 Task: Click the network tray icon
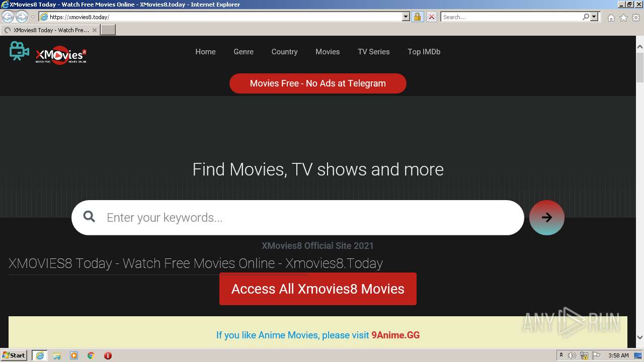(584, 355)
